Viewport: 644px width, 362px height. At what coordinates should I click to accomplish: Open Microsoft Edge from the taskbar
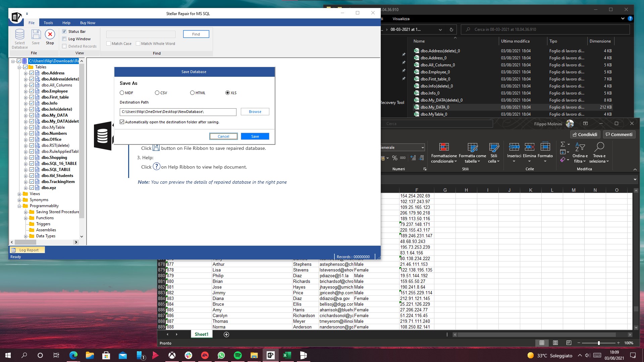pos(73,355)
